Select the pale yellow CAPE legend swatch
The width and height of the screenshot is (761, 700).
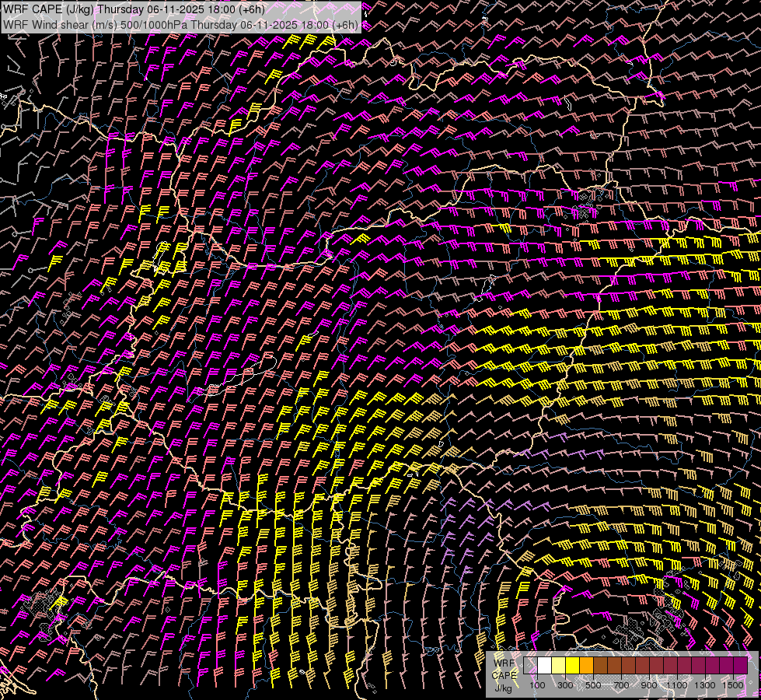point(558,666)
